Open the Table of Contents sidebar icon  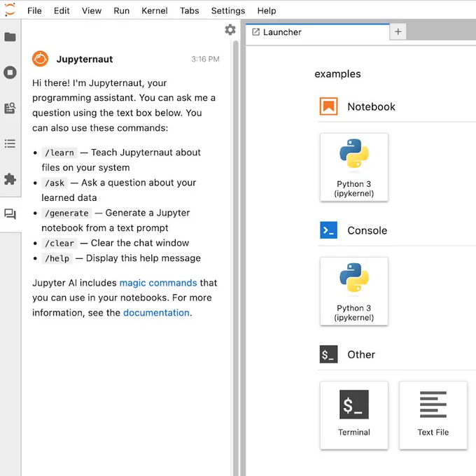coord(10,143)
